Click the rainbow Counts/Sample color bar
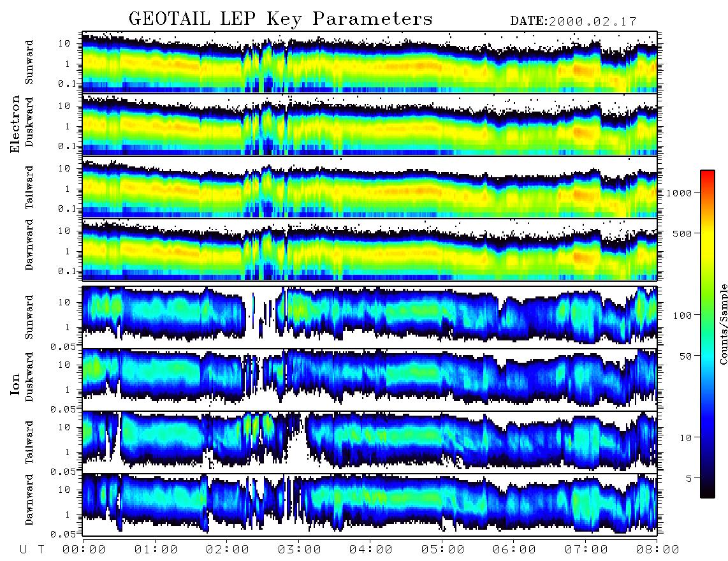Viewport: 728px width, 561px height. pos(708,334)
